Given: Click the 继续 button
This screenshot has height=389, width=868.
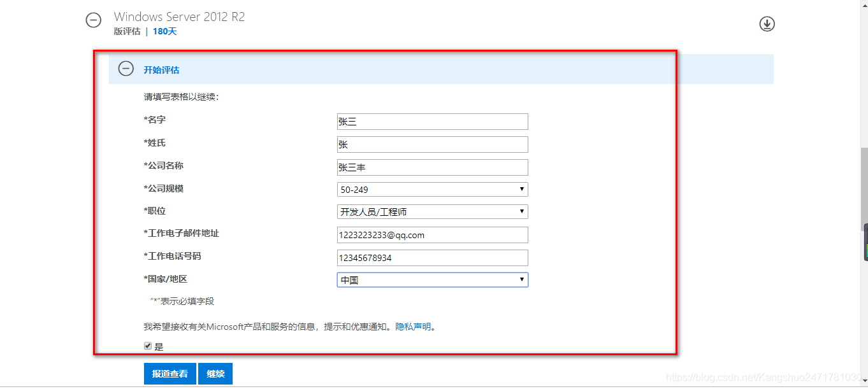Looking at the screenshot, I should (x=215, y=374).
